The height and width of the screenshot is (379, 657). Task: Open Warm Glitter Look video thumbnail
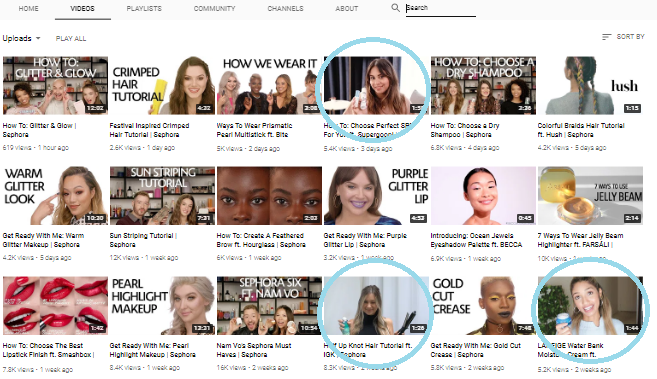point(55,196)
